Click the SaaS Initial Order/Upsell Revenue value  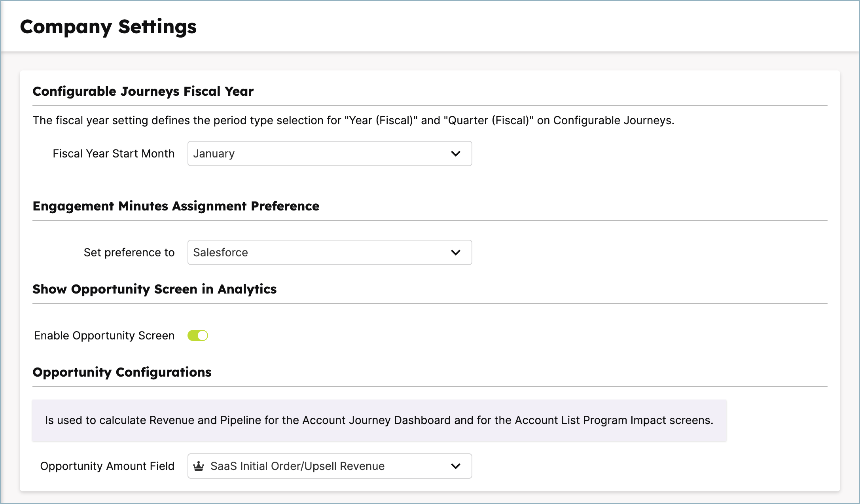[297, 466]
